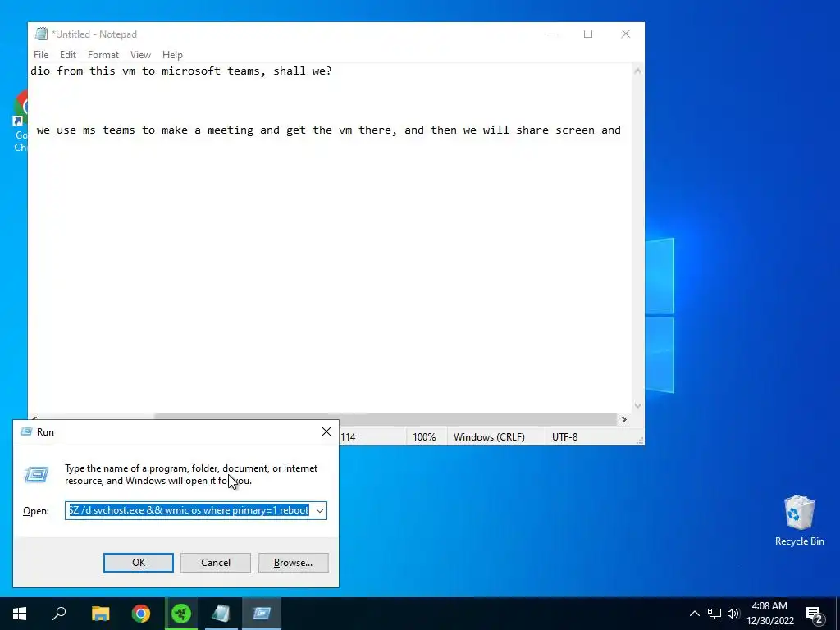Click the Run dialog description text
Screen dimensions: 840x630
[191, 475]
